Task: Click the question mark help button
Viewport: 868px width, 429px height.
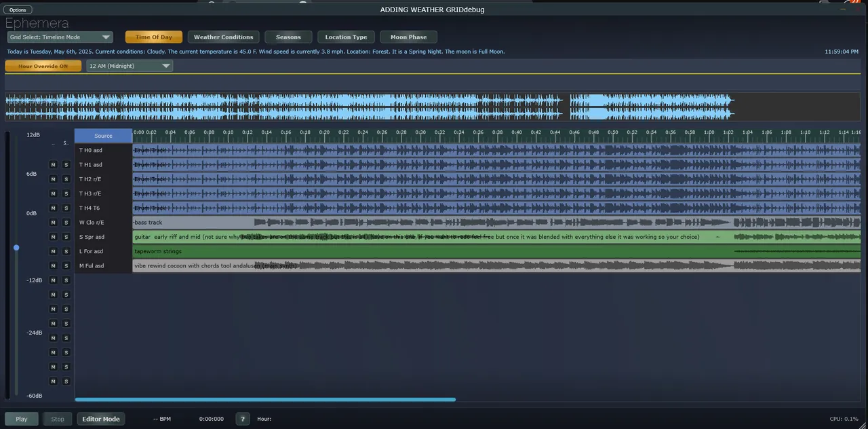Action: [x=242, y=419]
